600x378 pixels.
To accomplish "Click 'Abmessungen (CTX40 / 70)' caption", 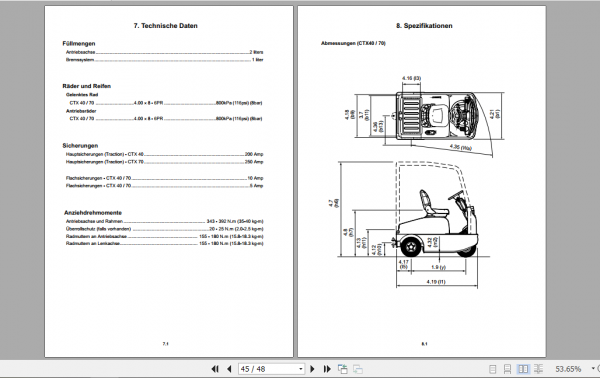I will click(x=353, y=43).
